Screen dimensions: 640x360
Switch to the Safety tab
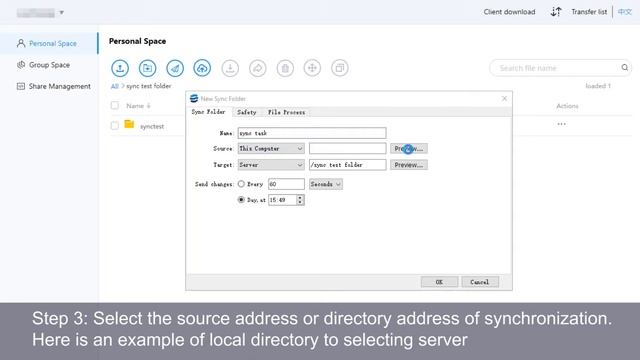point(247,112)
